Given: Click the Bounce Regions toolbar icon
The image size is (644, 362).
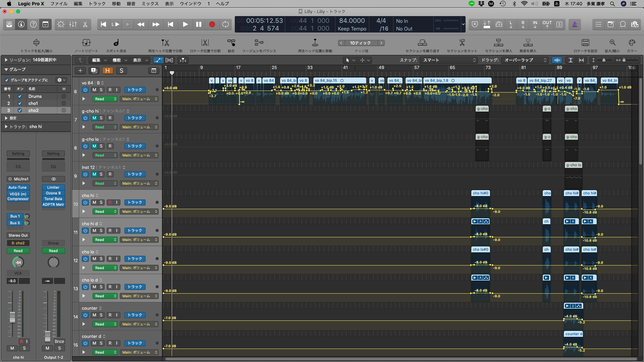Looking at the screenshot, I should pyautogui.click(x=259, y=43).
